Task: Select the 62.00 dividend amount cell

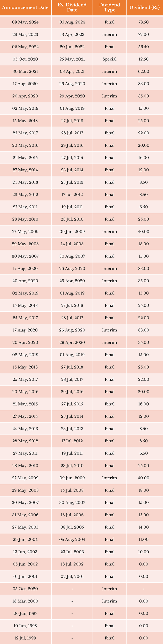Action: coord(143,72)
